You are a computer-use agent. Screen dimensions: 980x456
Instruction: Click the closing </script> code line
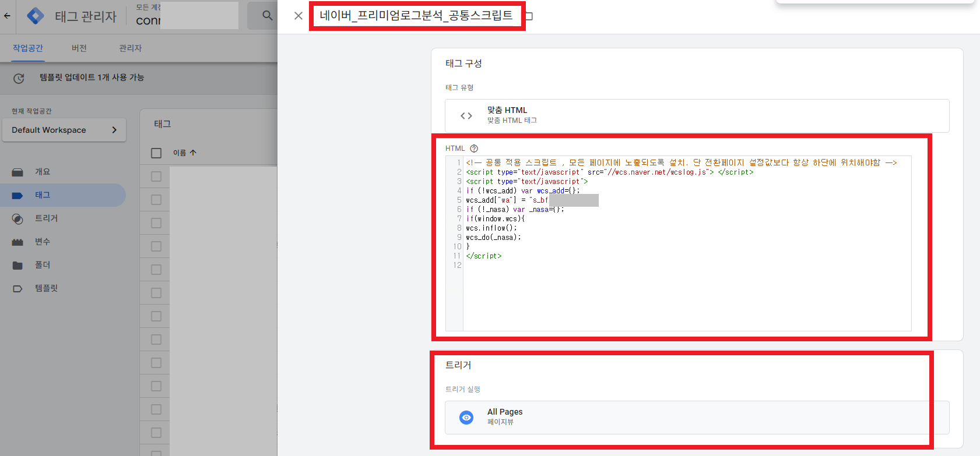[484, 256]
